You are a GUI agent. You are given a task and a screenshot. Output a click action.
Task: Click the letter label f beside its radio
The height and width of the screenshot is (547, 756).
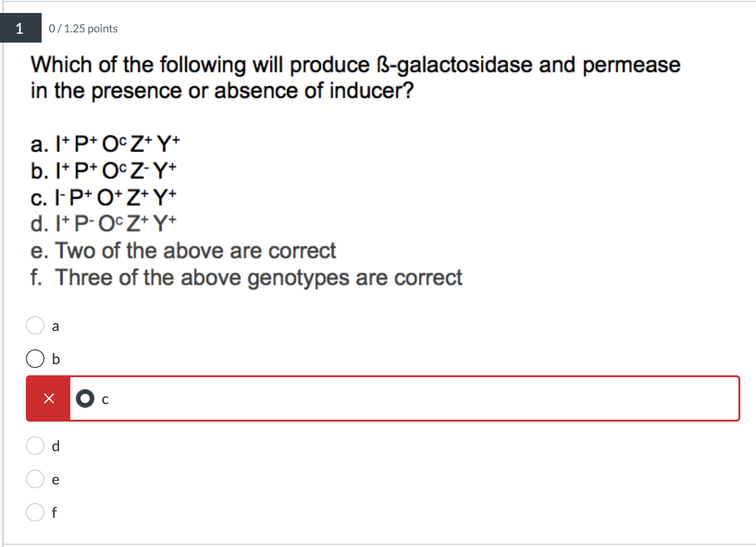pyautogui.click(x=54, y=512)
